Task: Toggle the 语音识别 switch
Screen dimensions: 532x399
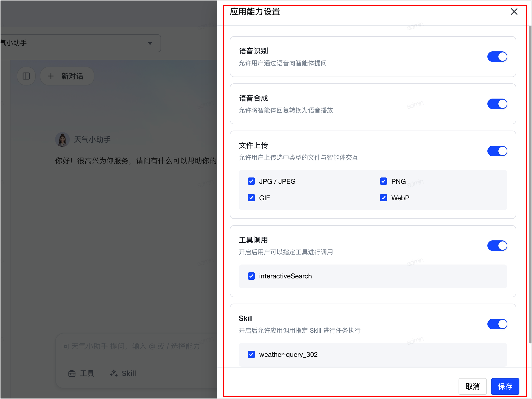Action: [497, 57]
